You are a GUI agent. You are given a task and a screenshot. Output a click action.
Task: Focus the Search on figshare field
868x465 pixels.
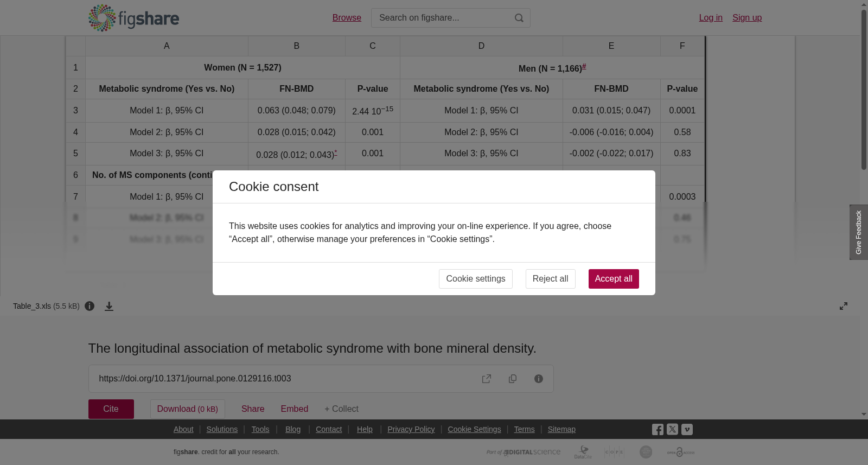(x=442, y=18)
